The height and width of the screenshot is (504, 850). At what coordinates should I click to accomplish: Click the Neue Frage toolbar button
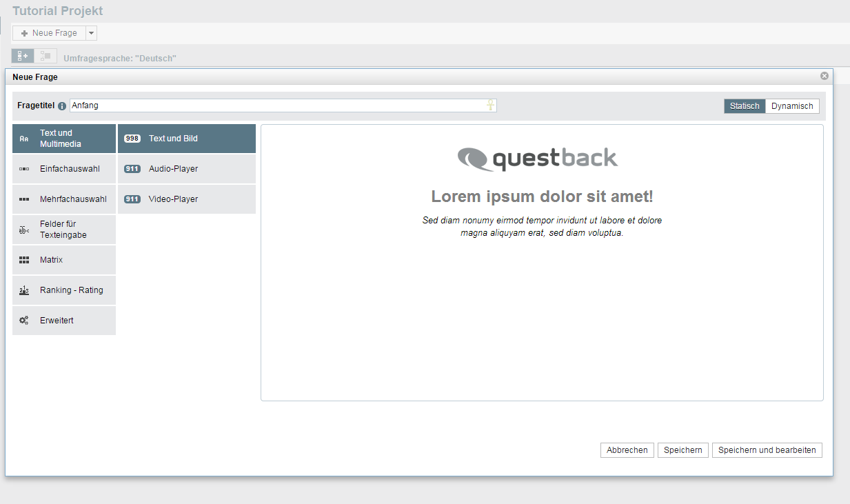click(49, 33)
